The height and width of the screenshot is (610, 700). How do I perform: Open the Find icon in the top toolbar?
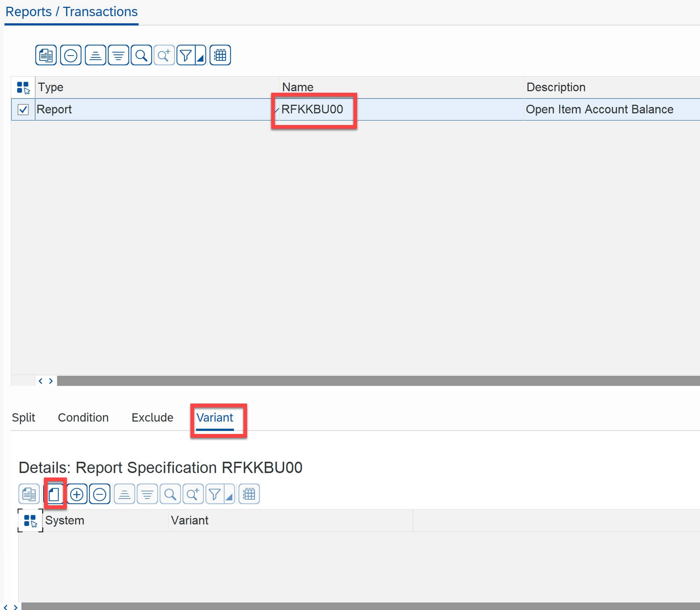click(141, 55)
